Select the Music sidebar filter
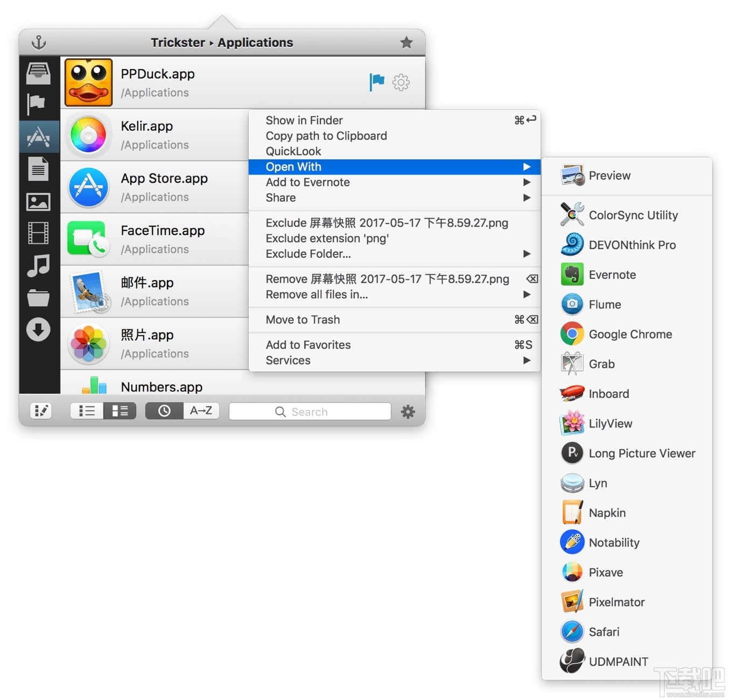Screen dimensions: 729x700 tap(38, 265)
